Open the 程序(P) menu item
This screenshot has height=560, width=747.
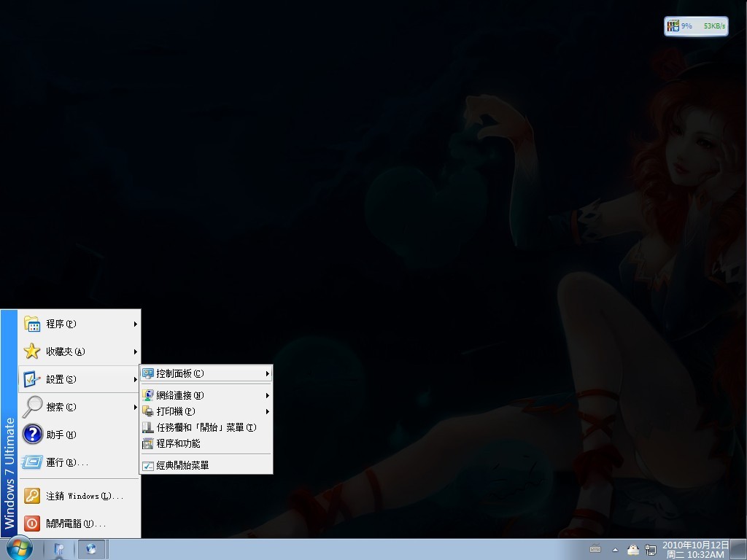pos(79,324)
